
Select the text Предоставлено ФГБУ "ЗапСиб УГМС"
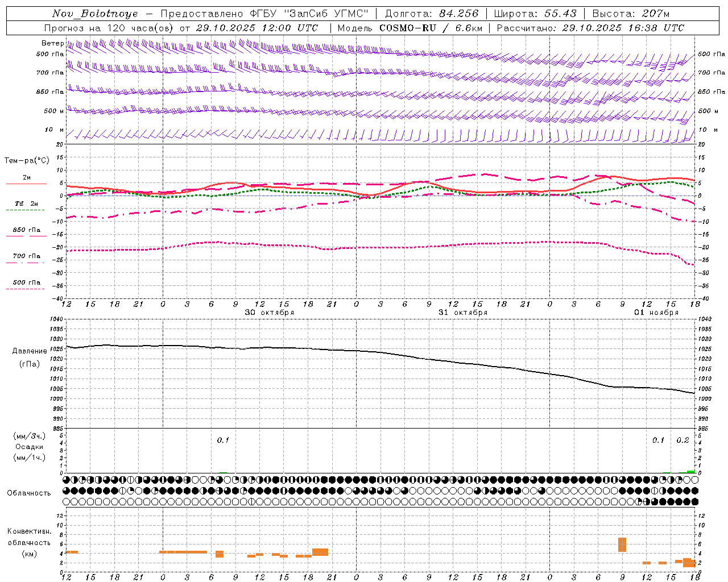(264, 14)
